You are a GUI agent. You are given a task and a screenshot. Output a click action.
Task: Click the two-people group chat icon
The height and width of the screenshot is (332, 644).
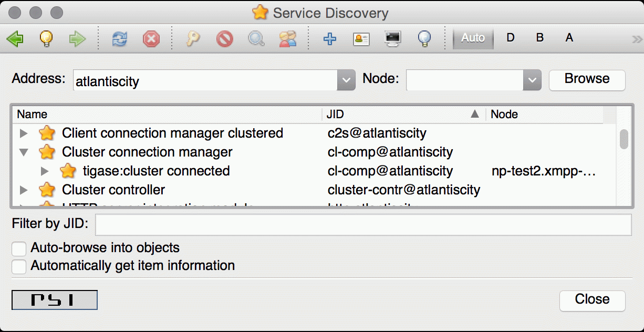point(288,38)
